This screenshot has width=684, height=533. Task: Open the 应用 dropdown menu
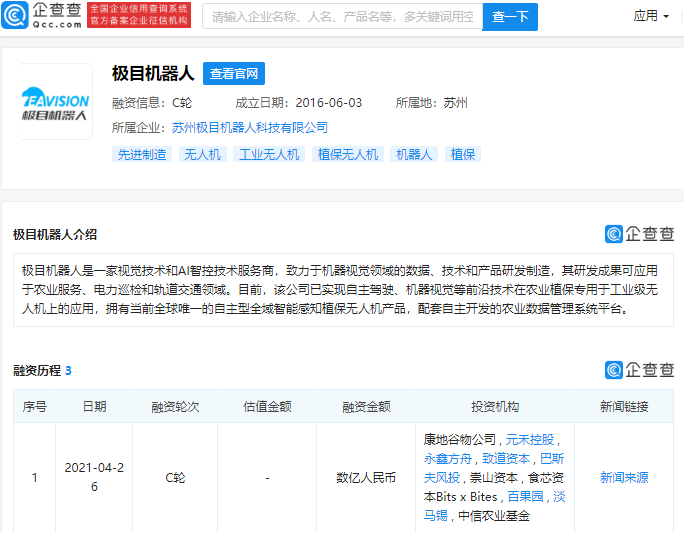[651, 16]
